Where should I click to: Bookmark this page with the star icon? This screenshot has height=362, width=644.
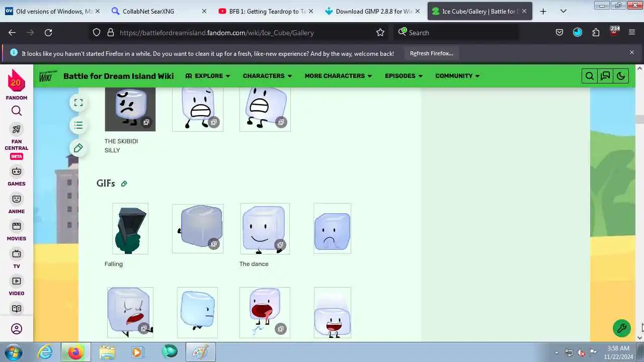pyautogui.click(x=380, y=33)
